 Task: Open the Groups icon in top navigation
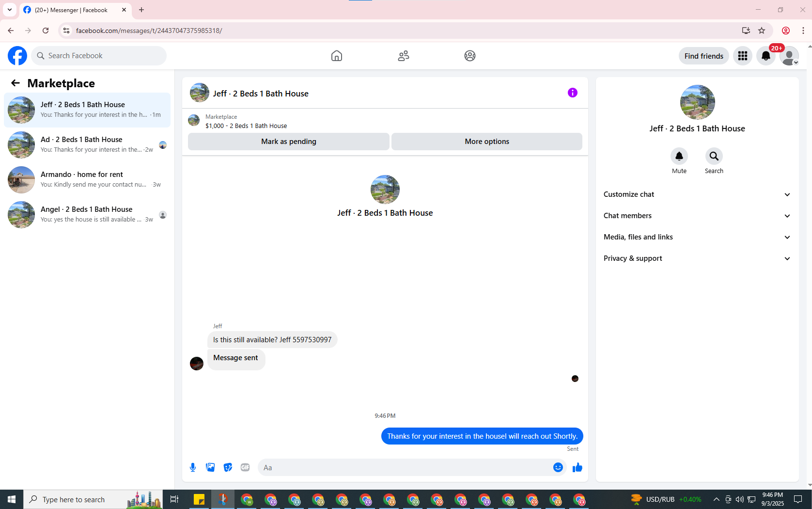click(x=470, y=56)
